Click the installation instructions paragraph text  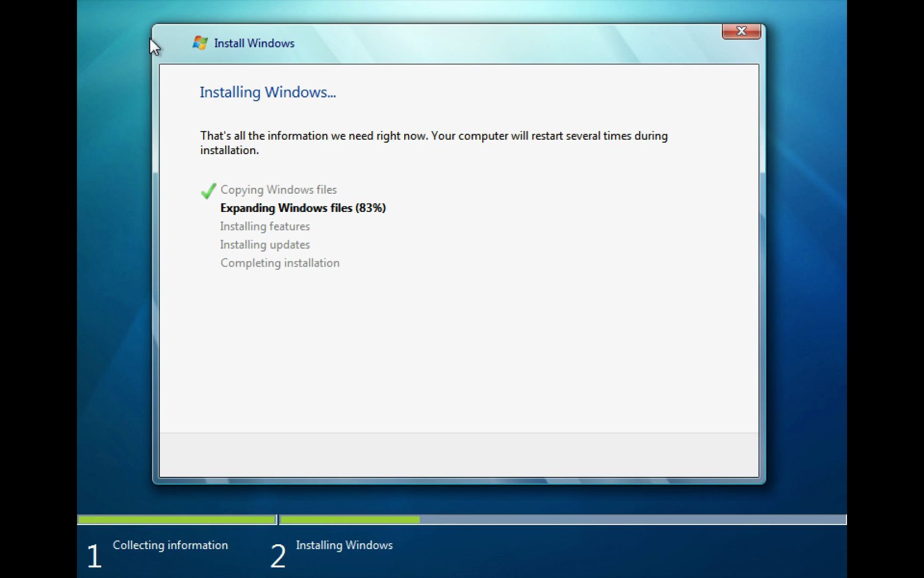[x=433, y=142]
